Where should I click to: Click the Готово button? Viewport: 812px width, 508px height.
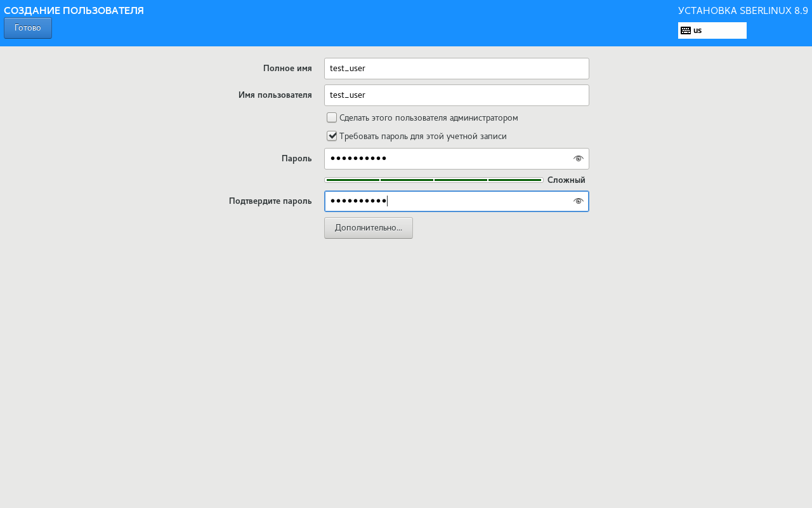point(28,28)
